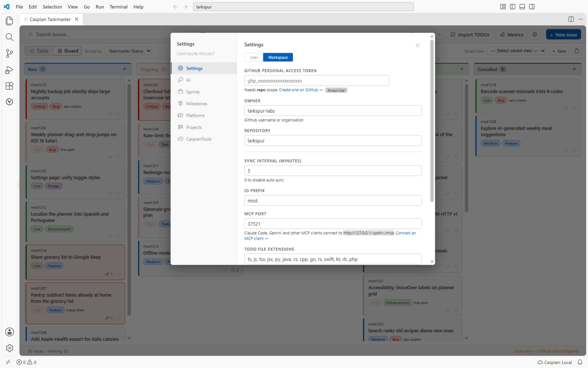The width and height of the screenshot is (588, 368).
Task: Open the editor more actions menu
Action: point(580,19)
